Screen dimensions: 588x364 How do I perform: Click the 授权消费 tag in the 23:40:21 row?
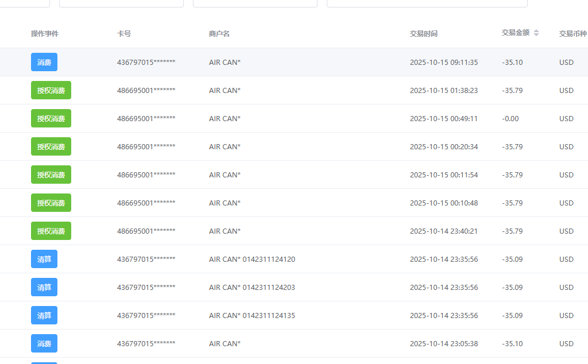coord(51,231)
